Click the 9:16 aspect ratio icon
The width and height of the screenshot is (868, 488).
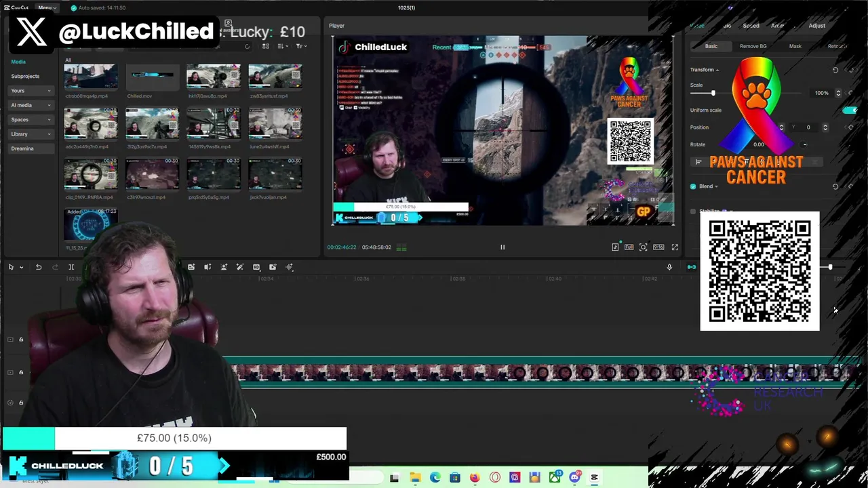[658, 247]
